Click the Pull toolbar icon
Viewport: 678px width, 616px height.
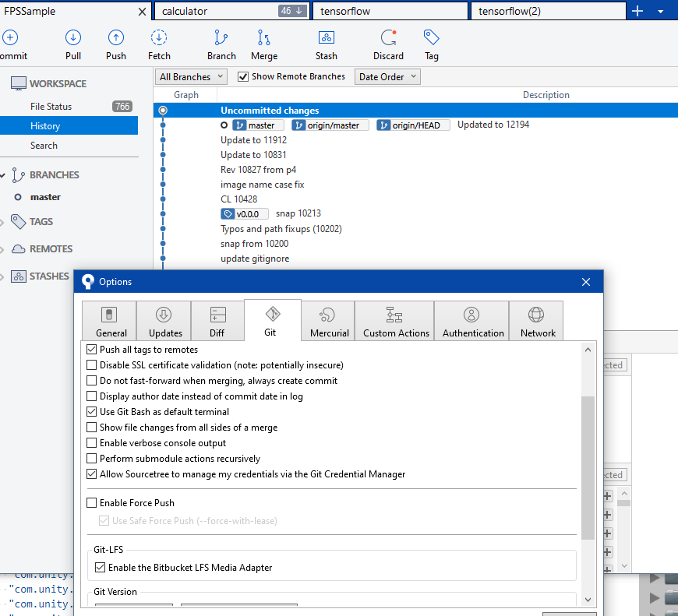click(x=73, y=37)
